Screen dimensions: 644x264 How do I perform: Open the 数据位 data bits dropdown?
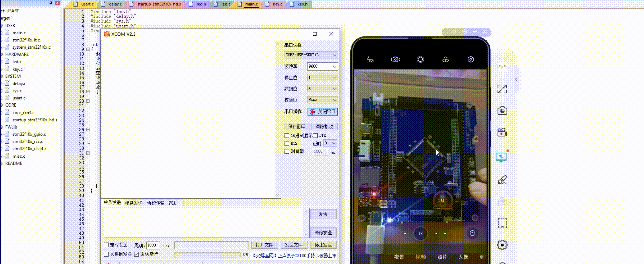322,89
